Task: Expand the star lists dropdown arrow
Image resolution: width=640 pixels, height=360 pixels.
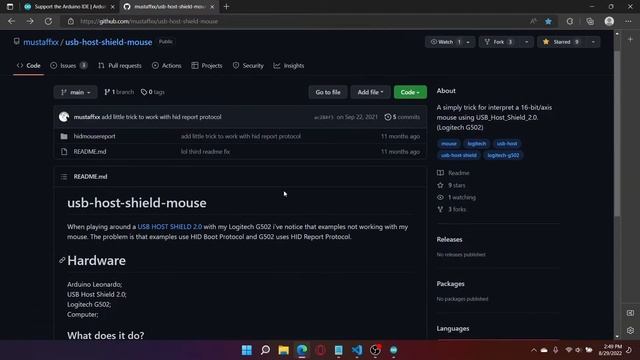Action: click(x=593, y=42)
